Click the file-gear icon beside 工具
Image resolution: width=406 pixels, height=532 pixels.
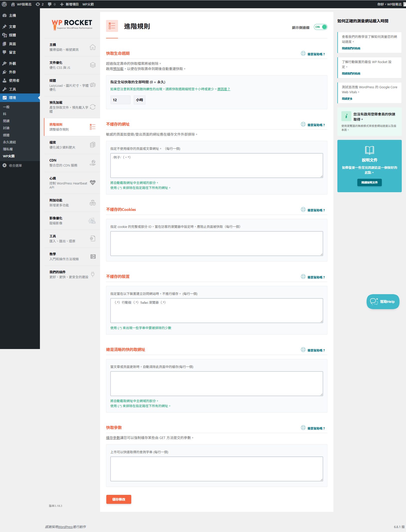[x=93, y=239]
